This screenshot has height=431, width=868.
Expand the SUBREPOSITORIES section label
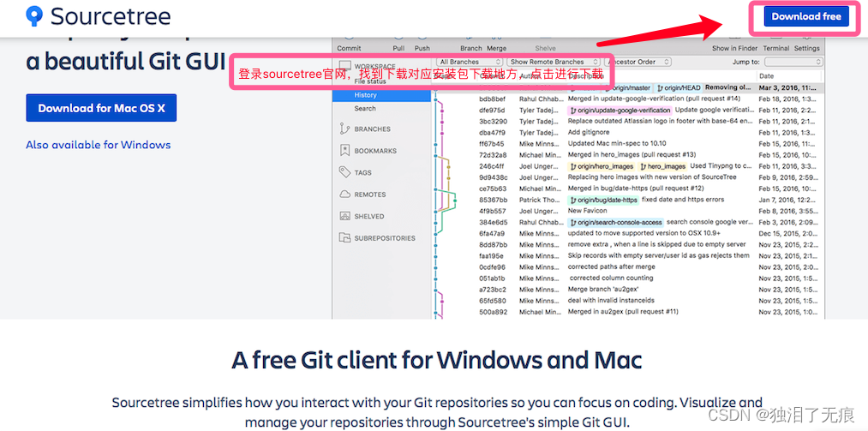pyautogui.click(x=385, y=238)
